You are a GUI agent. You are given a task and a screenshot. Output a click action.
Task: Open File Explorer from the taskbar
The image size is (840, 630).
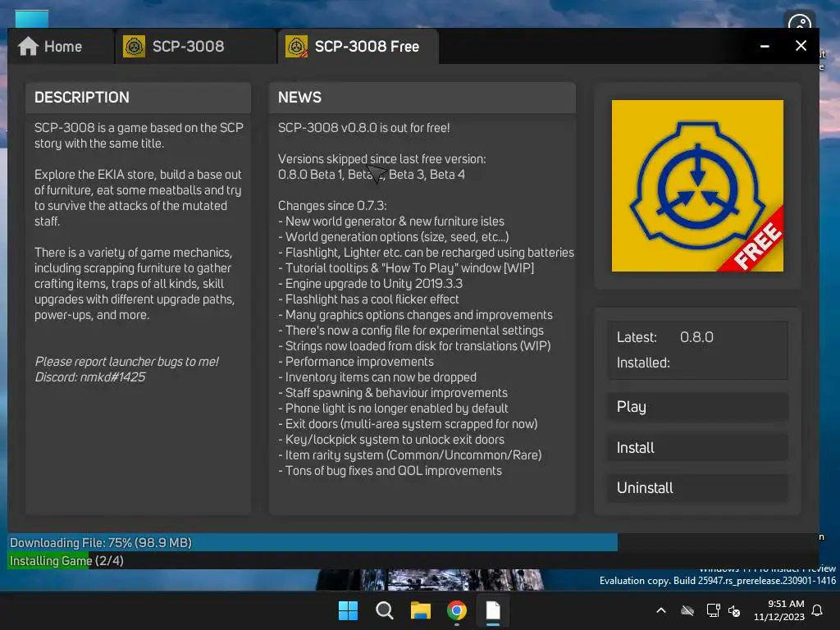(421, 610)
